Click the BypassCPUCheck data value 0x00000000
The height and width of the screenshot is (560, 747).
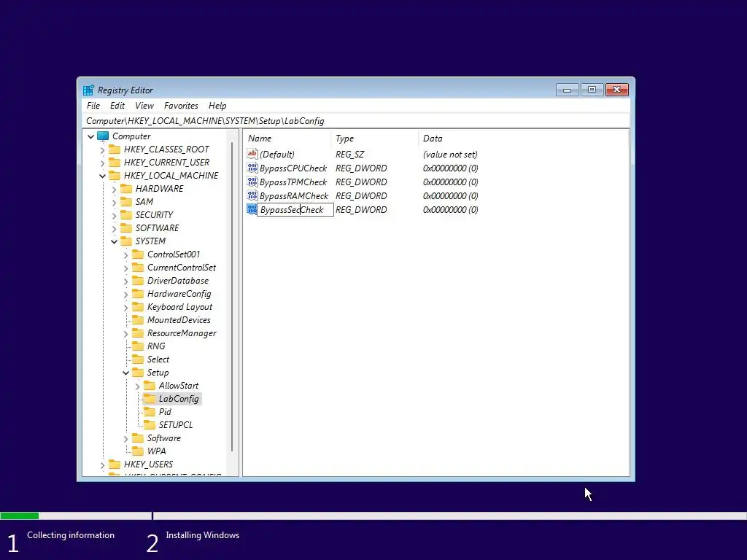coord(450,168)
